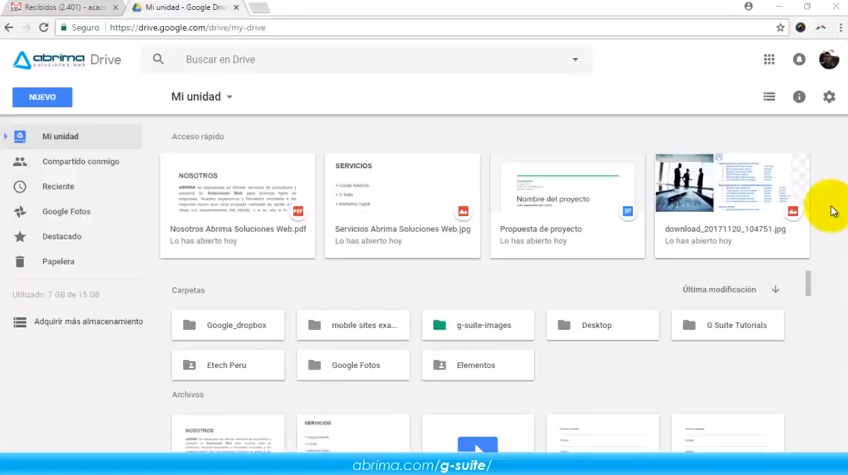This screenshot has width=848, height=475.
Task: Click the Compartido conmigo people icon
Action: 20,161
